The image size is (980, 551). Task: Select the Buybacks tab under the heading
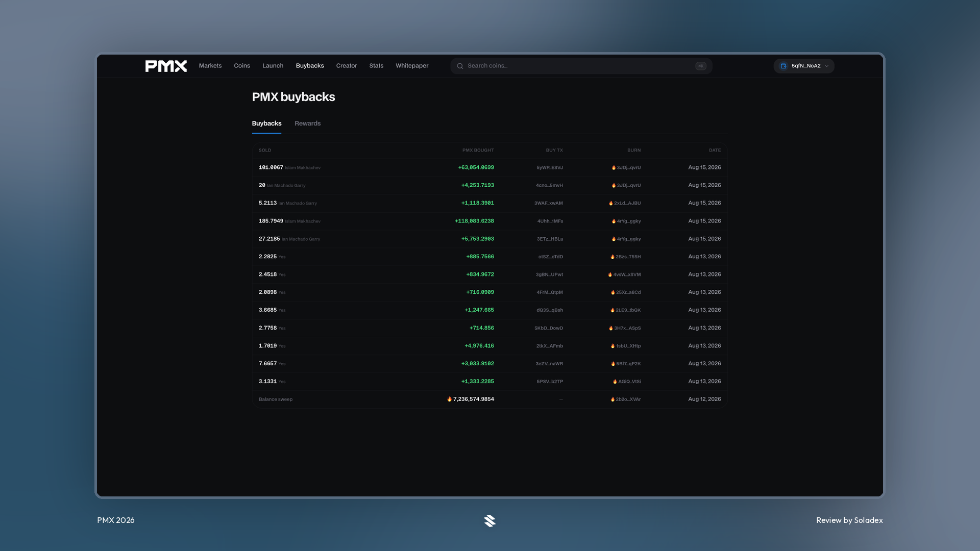click(x=266, y=123)
